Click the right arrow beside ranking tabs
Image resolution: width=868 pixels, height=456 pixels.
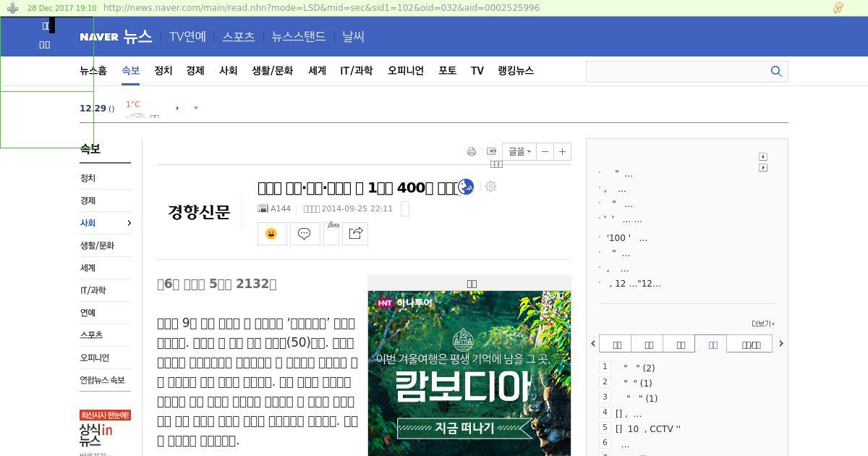[x=781, y=344]
